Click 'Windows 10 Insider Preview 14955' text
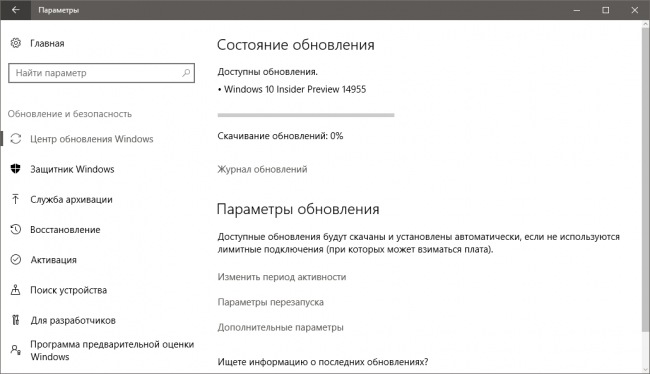The width and height of the screenshot is (650, 374). tap(295, 89)
